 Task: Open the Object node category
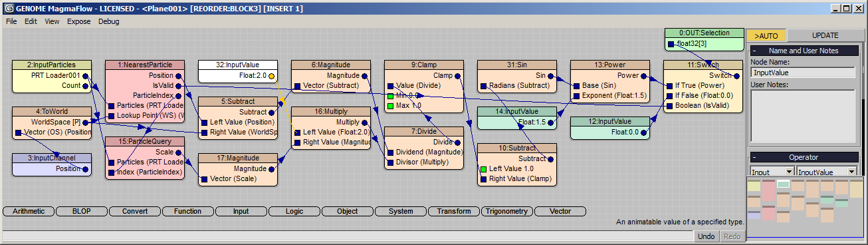(348, 211)
